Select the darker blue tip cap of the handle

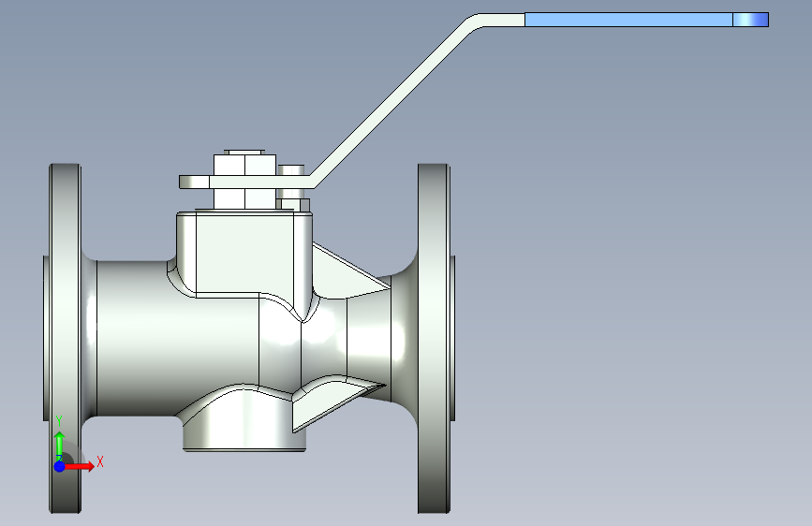750,20
